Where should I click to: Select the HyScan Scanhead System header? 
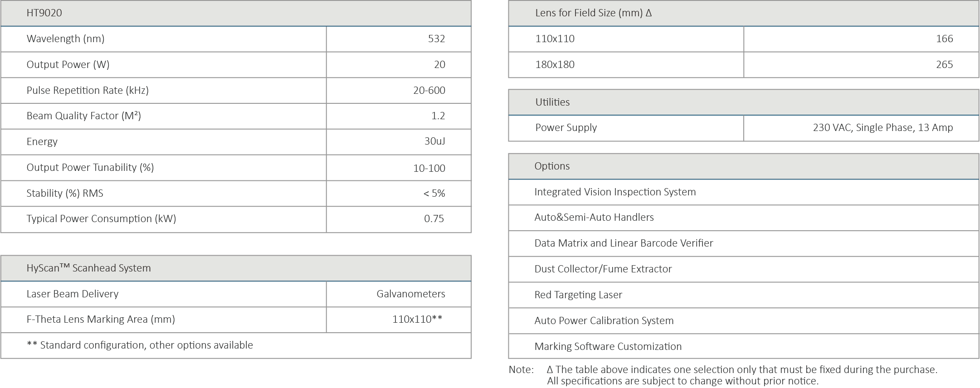point(88,268)
